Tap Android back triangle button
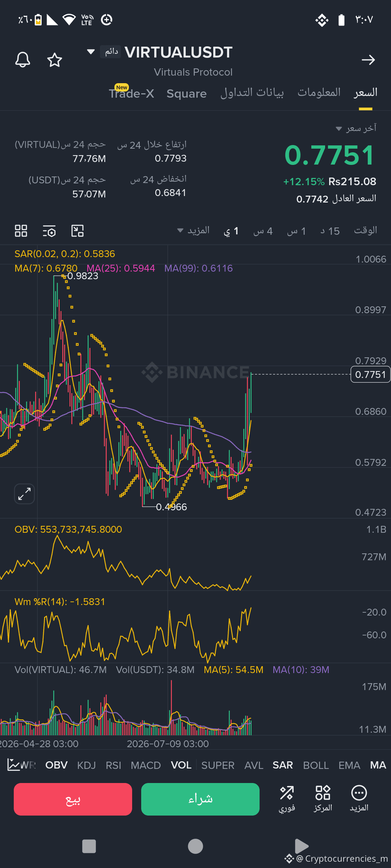This screenshot has height=868, width=391. pyautogui.click(x=301, y=846)
